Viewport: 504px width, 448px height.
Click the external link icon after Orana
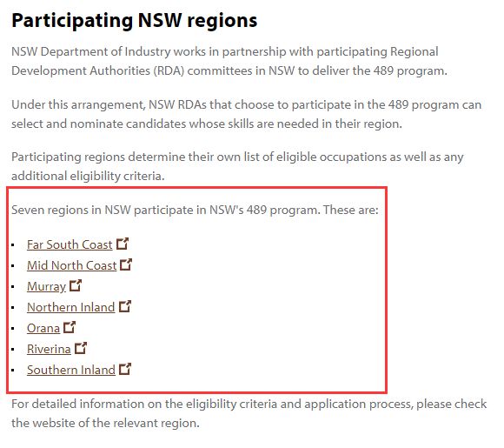70,327
